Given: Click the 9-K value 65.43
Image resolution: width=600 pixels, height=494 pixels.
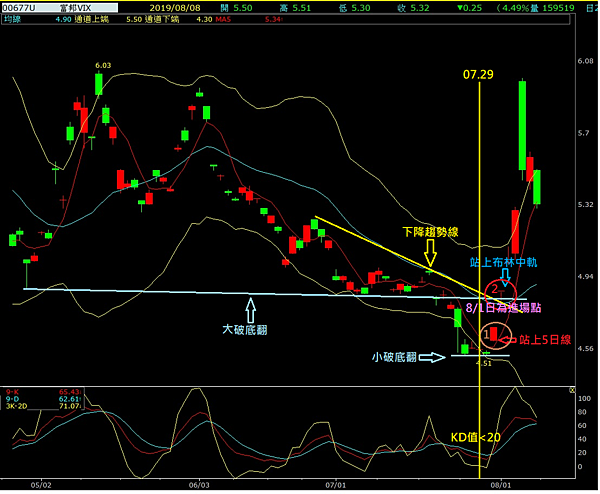Looking at the screenshot, I should pyautogui.click(x=69, y=392).
